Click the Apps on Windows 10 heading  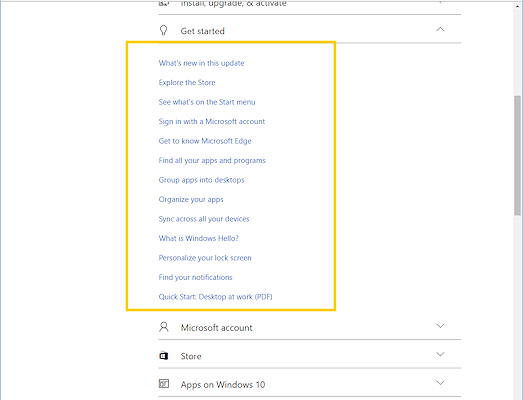[223, 385]
